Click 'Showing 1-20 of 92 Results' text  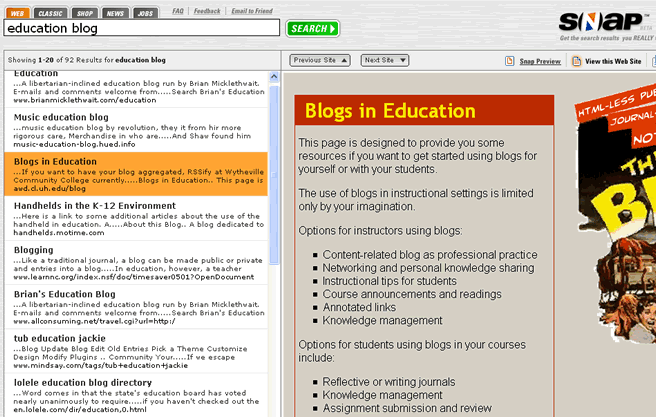(x=87, y=60)
